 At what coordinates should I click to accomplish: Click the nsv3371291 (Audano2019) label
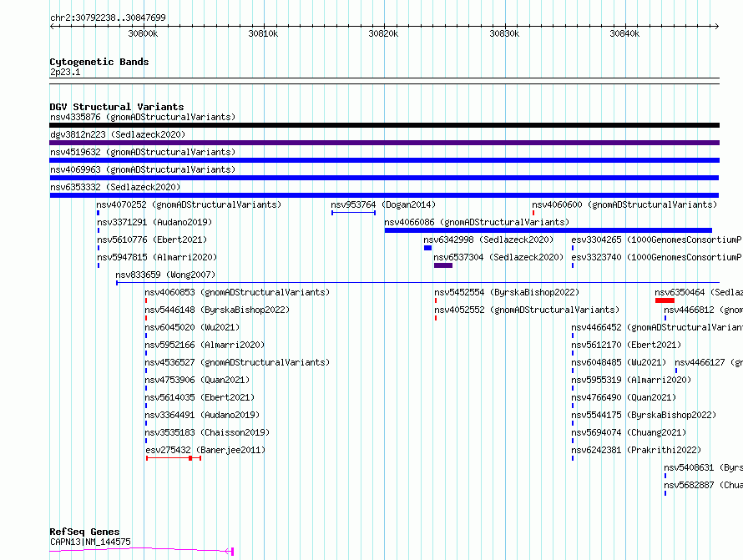pos(154,222)
